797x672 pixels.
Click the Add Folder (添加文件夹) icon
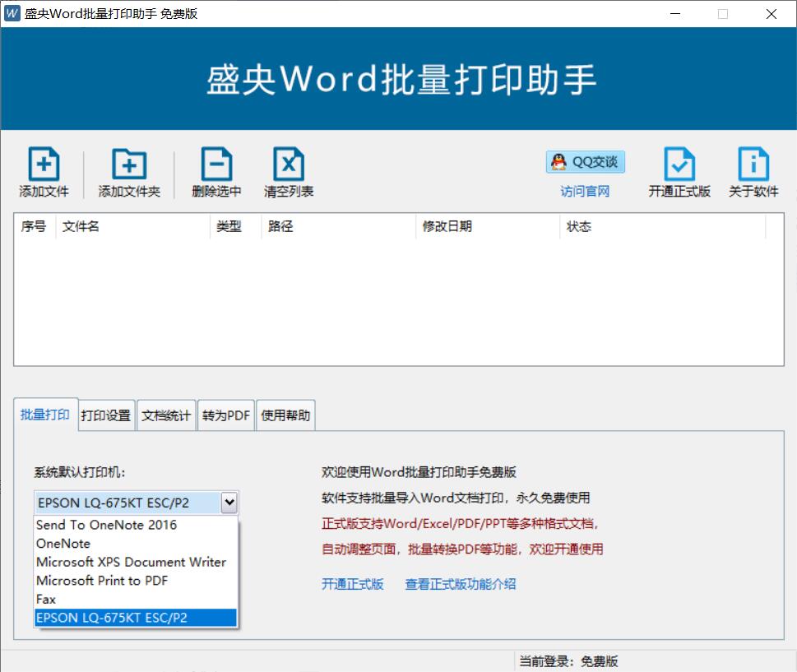coord(129,164)
